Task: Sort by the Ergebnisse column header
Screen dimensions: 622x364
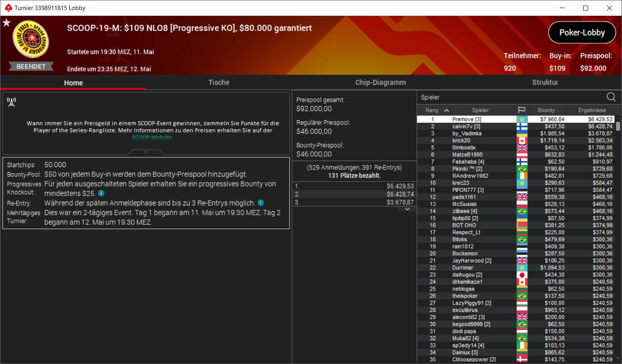Action: [592, 110]
